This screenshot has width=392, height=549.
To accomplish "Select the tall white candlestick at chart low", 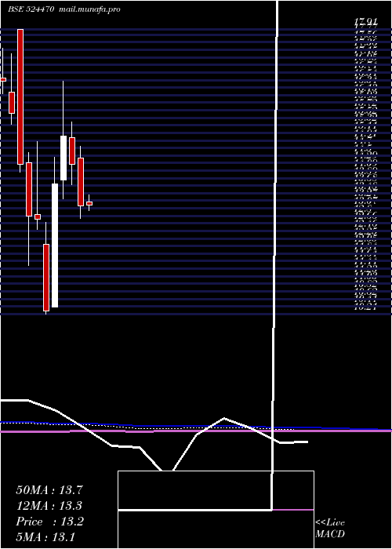I will pyautogui.click(x=55, y=245).
